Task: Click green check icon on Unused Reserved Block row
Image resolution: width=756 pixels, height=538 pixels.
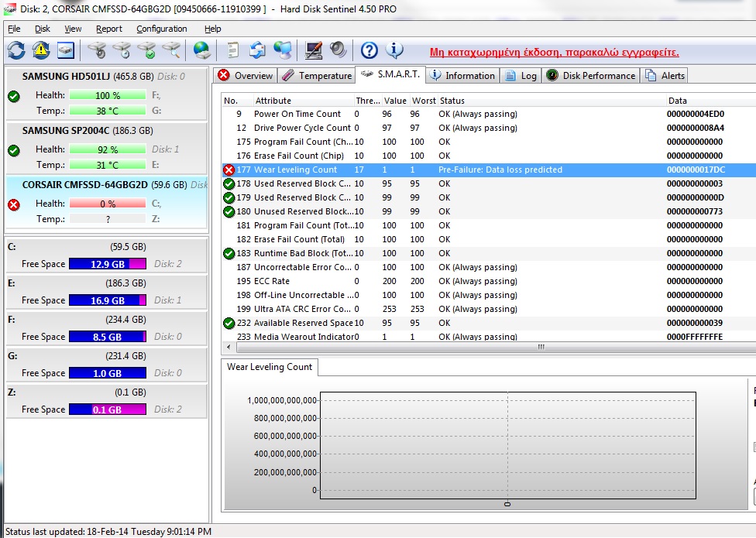Action: click(229, 211)
